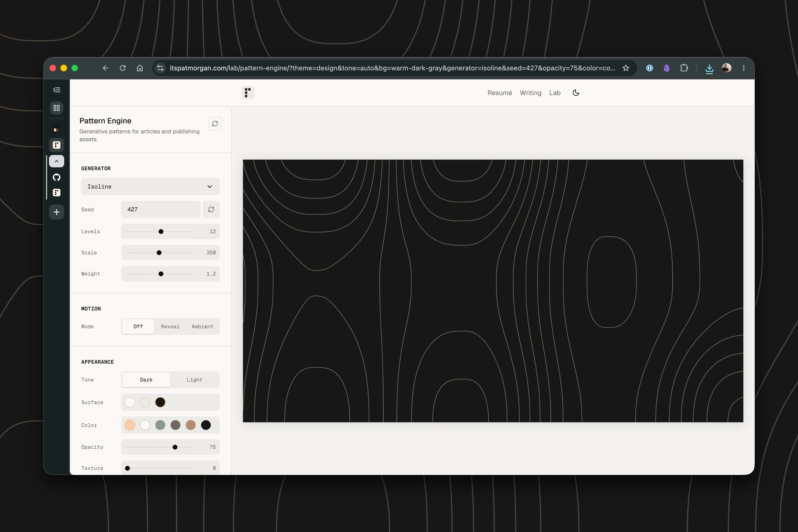This screenshot has height=532, width=798.
Task: Adjust the Scale slider
Action: [x=159, y=253]
